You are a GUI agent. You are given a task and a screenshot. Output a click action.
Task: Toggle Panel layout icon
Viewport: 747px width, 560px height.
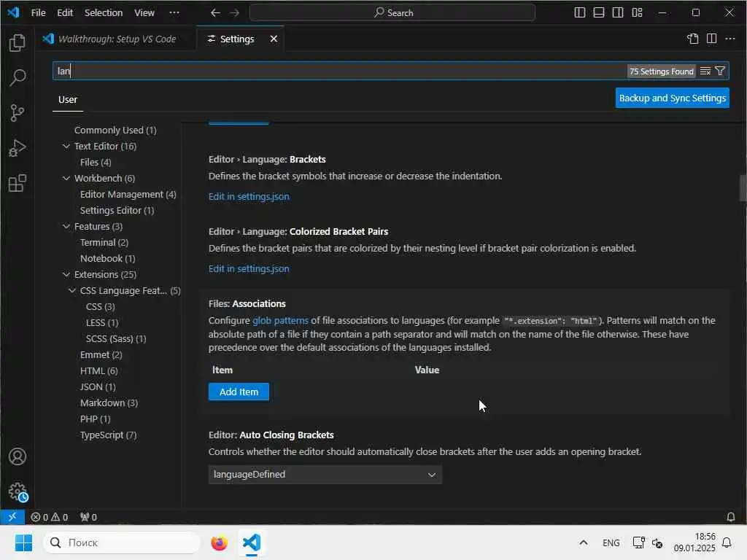pyautogui.click(x=598, y=13)
